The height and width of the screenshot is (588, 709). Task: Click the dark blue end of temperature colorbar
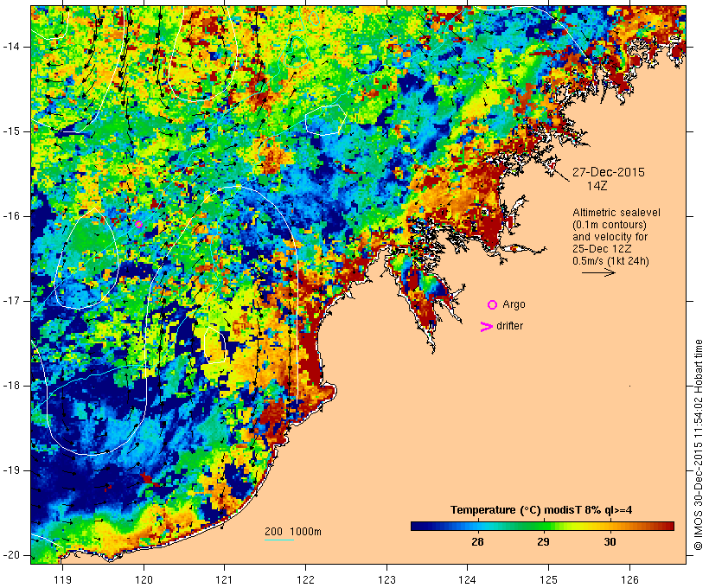coord(417,526)
